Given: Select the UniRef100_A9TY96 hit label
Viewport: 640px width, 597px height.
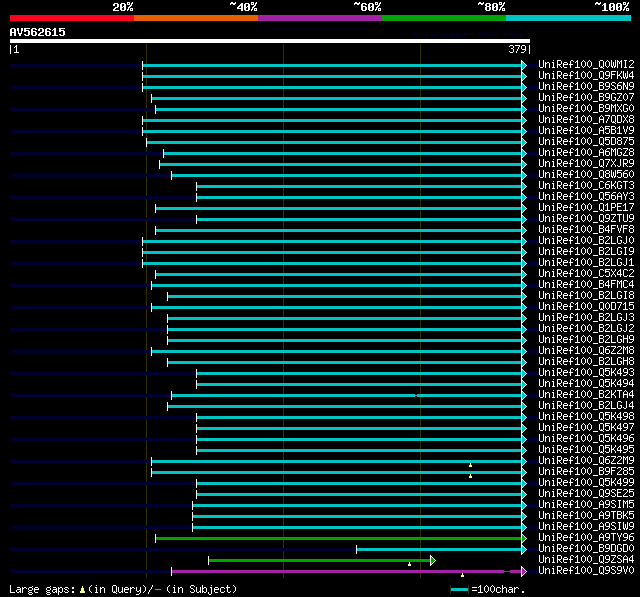Looking at the screenshot, I should click(586, 538).
